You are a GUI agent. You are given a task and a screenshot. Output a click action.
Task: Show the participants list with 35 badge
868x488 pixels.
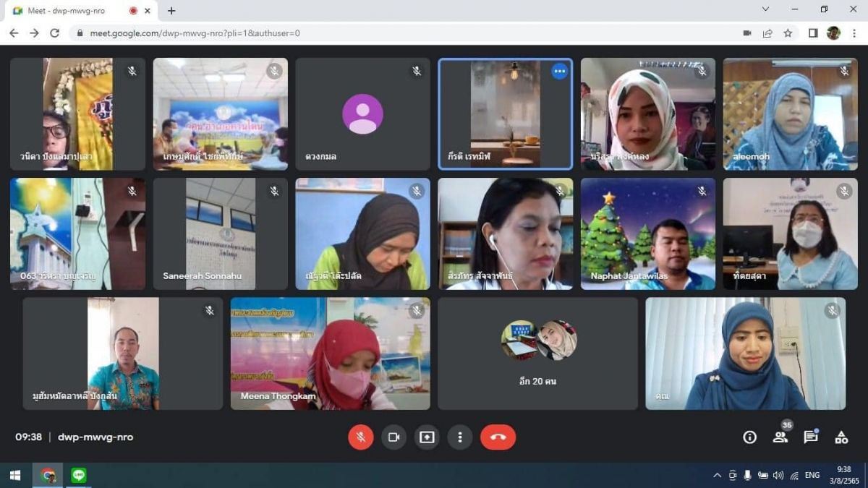pyautogui.click(x=780, y=437)
